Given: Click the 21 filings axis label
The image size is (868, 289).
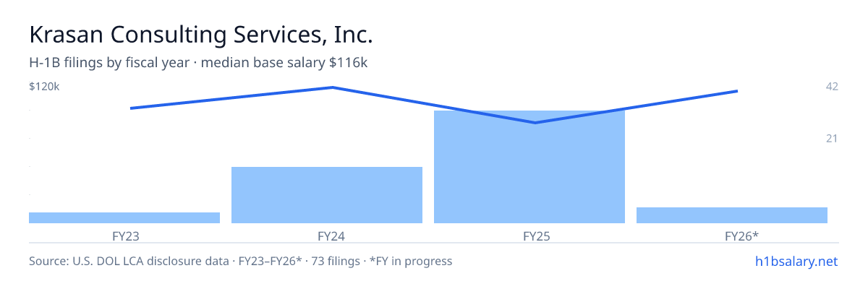Looking at the screenshot, I should pos(832,138).
